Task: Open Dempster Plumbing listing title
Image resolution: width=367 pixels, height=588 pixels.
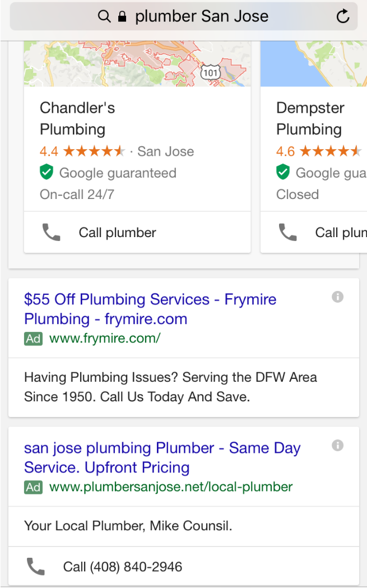Action: (310, 118)
